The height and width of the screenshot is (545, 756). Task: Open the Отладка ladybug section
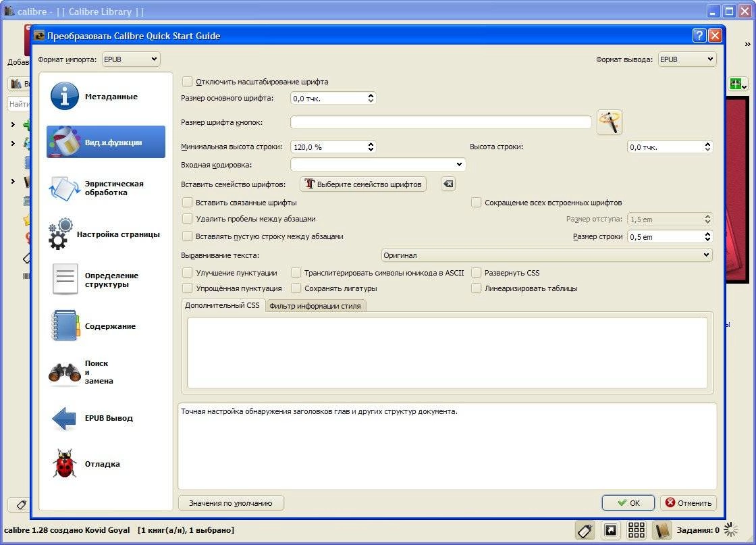point(105,464)
